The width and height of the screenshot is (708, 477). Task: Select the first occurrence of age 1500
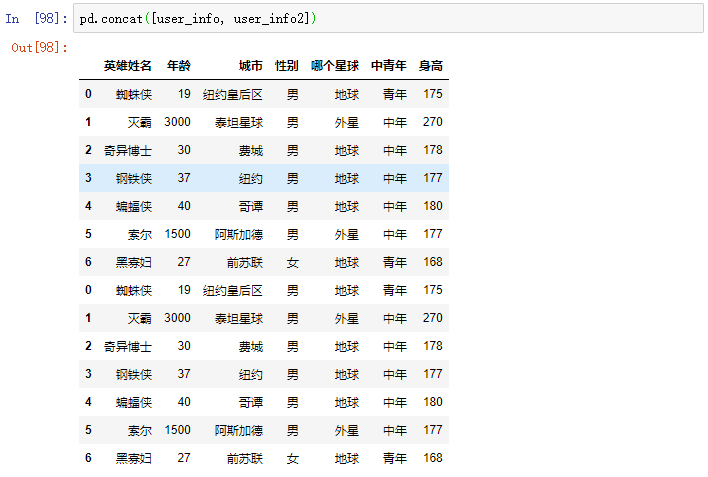[177, 234]
